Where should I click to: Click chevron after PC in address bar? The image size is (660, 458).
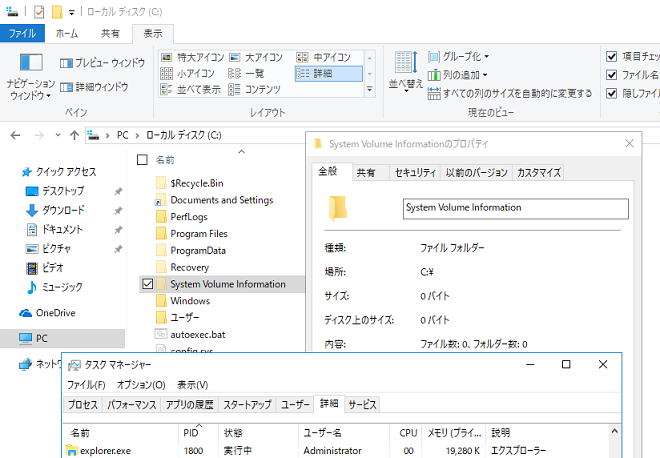coord(137,136)
